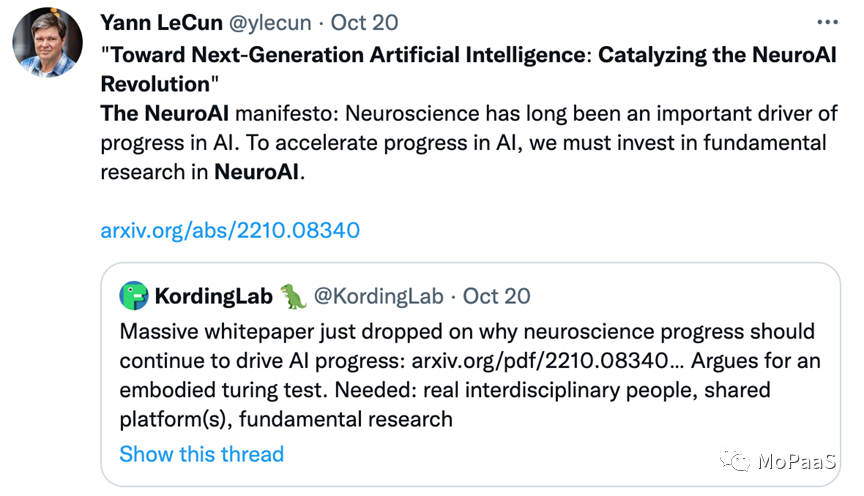This screenshot has width=864, height=496.
Task: Click "platform(s), fundamental research" line in quoted tweet
Action: tap(286, 418)
